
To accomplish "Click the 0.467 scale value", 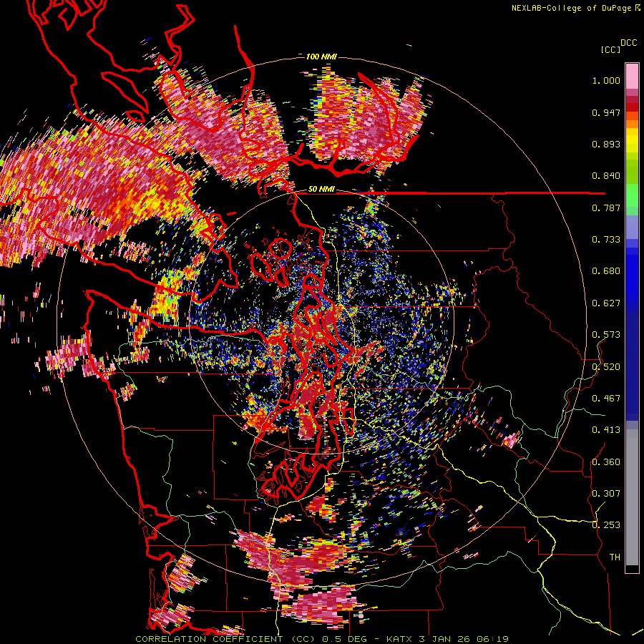I will point(606,399).
